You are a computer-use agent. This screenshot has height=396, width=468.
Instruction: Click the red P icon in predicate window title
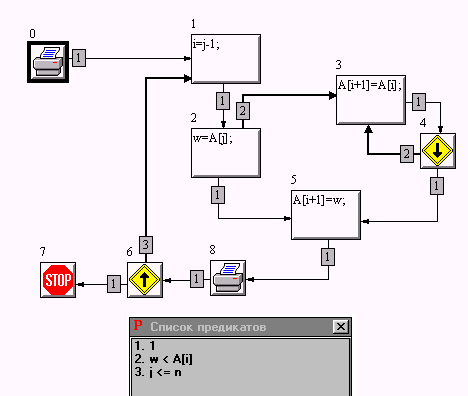coord(138,326)
